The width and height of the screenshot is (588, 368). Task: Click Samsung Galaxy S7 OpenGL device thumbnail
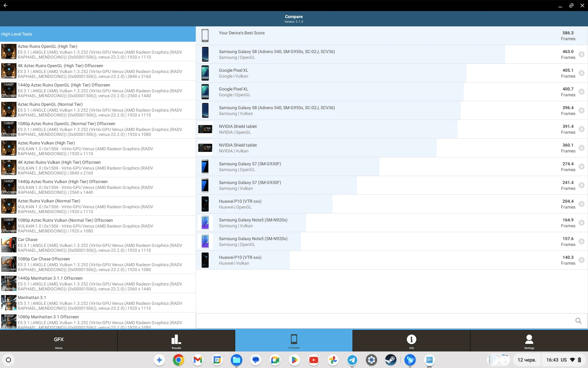tap(205, 167)
